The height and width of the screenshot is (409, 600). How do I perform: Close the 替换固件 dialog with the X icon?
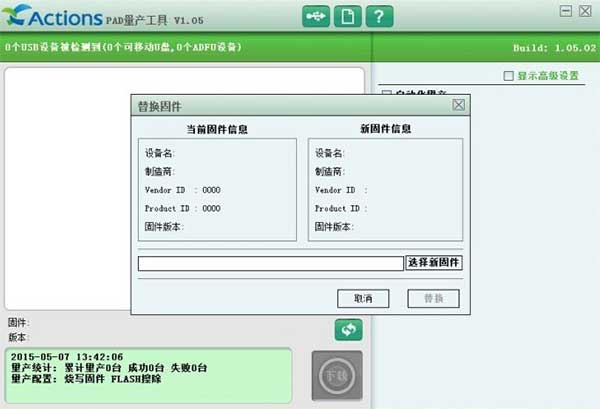tap(458, 104)
